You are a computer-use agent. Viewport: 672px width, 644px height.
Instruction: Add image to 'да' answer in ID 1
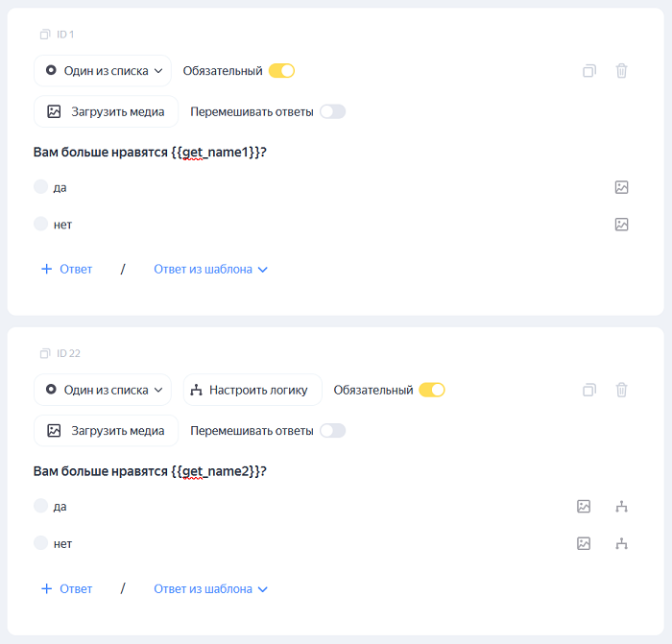pyautogui.click(x=621, y=187)
